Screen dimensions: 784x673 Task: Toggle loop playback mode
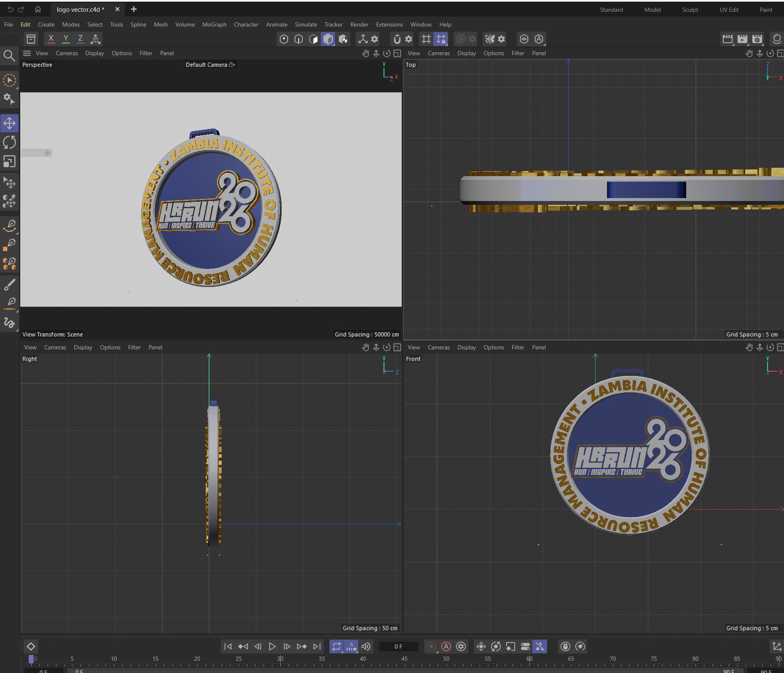336,646
